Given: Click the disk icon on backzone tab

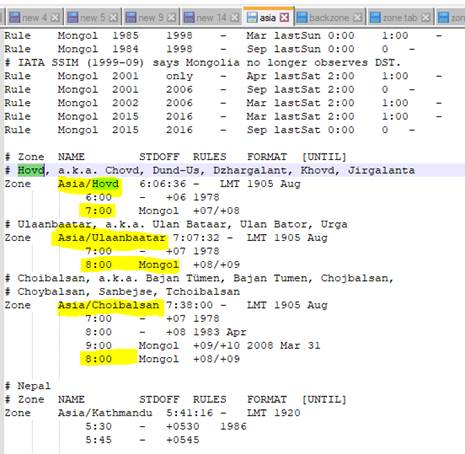Looking at the screenshot, I should click(302, 17).
